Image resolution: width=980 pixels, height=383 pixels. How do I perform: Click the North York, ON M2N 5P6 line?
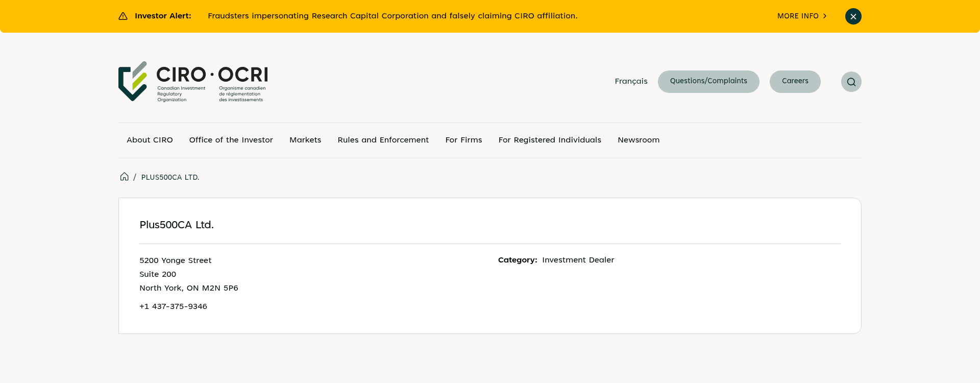point(189,288)
